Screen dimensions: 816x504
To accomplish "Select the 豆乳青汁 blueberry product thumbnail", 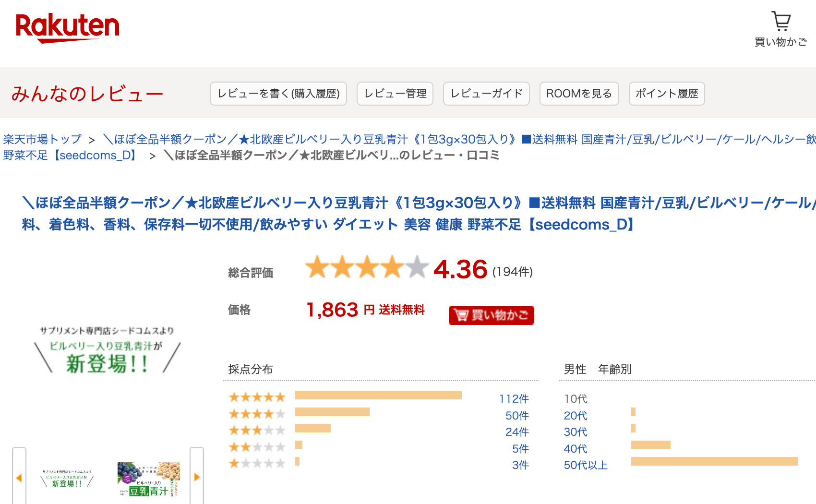I will (149, 479).
